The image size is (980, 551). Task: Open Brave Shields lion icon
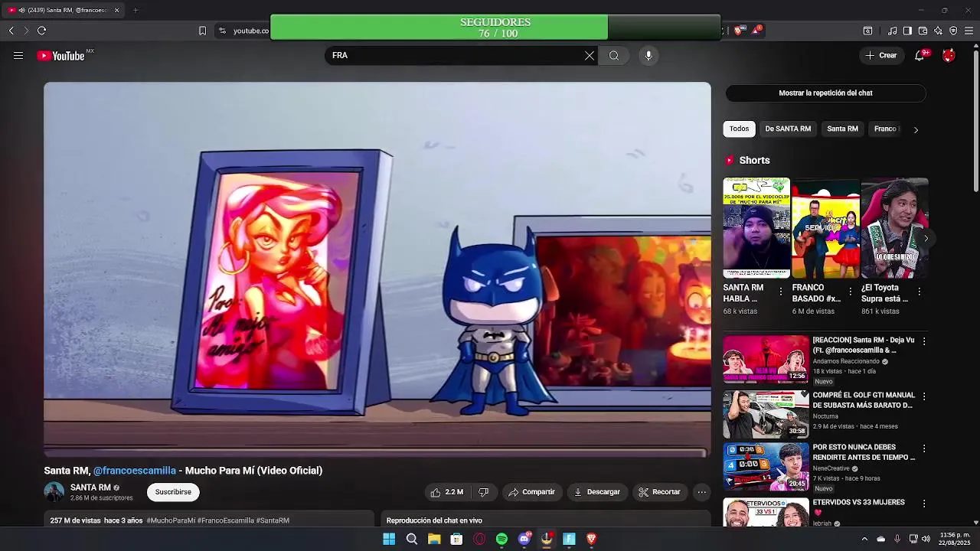(x=738, y=31)
